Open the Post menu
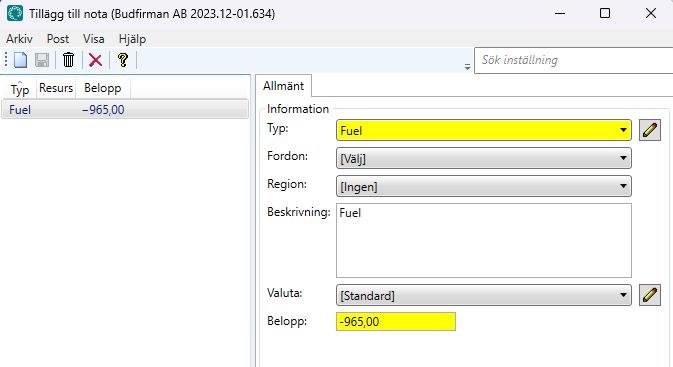 click(58, 39)
